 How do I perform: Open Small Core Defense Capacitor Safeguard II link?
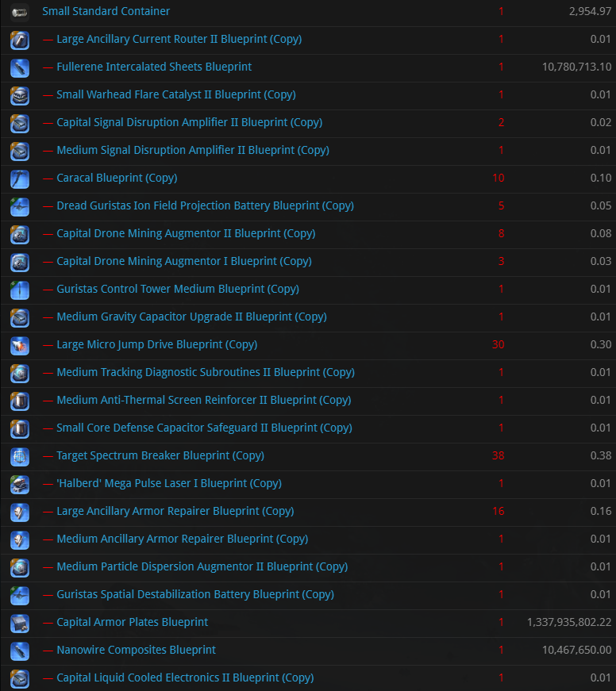point(204,428)
